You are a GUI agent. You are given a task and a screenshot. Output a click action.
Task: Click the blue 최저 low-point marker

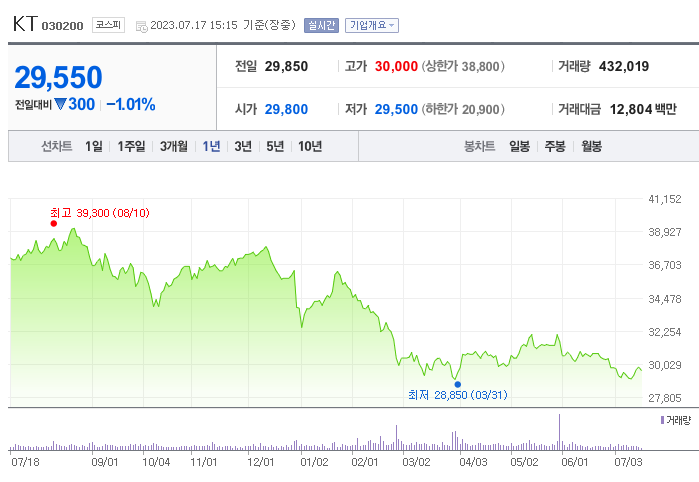pos(457,384)
